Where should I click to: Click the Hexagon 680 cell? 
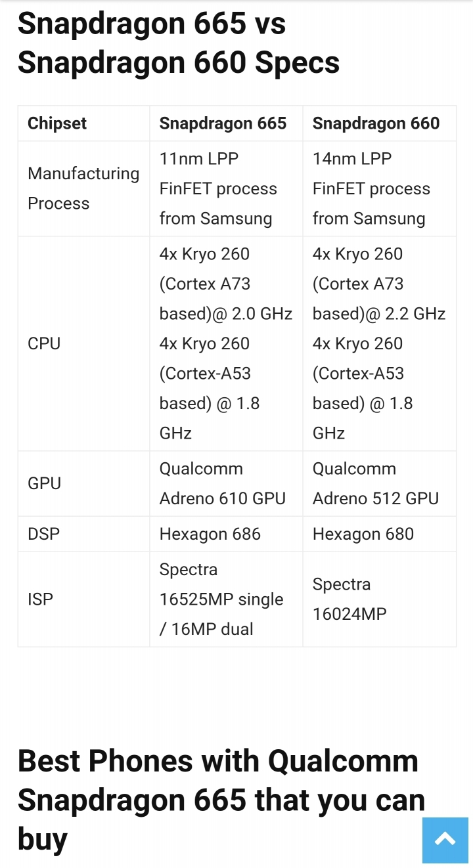coord(379,534)
